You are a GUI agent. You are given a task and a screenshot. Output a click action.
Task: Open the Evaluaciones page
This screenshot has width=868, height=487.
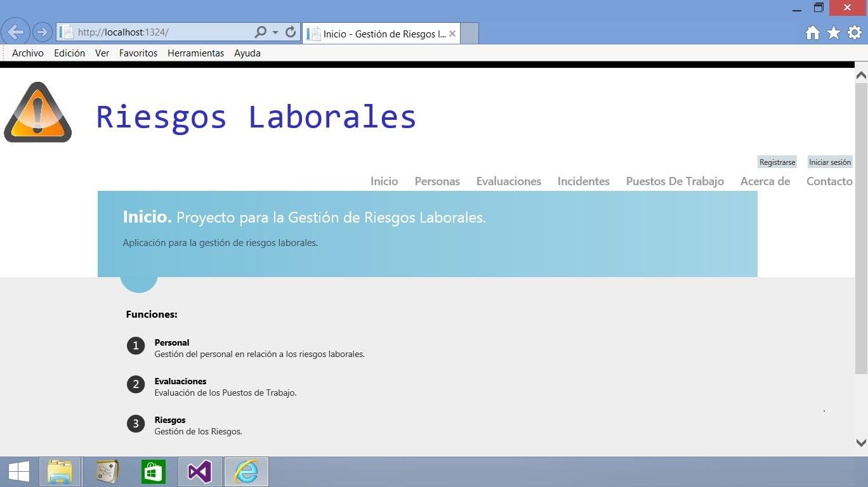(508, 181)
